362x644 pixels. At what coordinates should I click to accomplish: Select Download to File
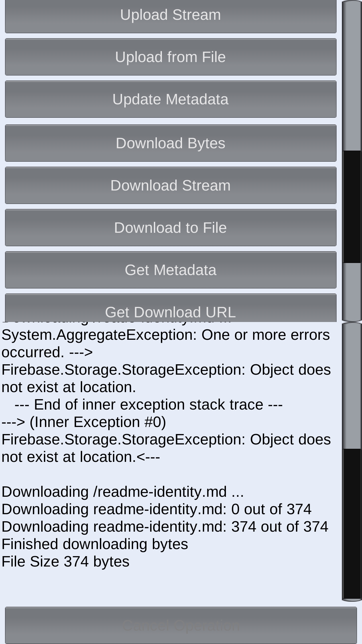pyautogui.click(x=171, y=227)
